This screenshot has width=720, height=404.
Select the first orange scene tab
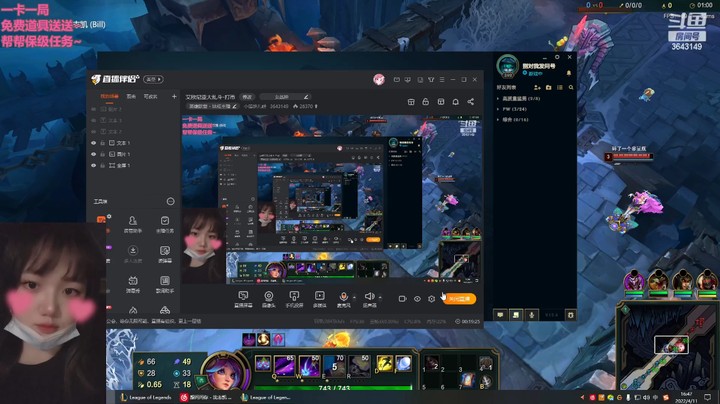109,96
